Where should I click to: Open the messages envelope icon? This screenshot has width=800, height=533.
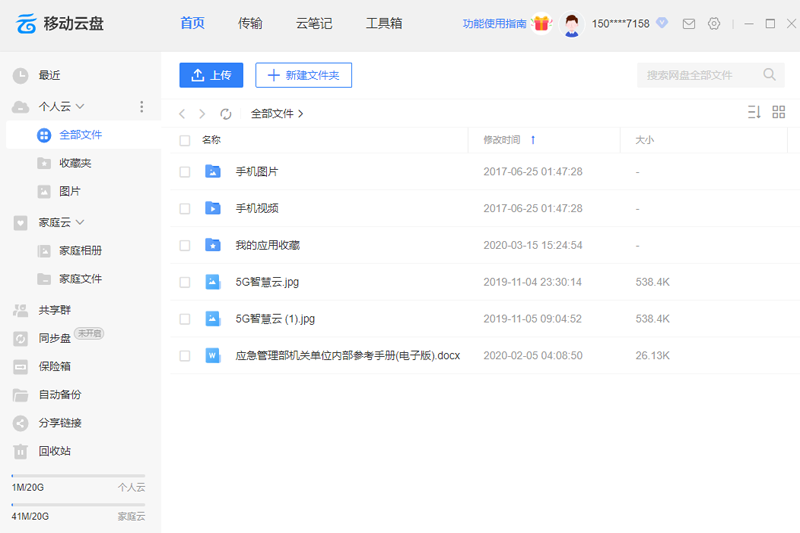[689, 23]
